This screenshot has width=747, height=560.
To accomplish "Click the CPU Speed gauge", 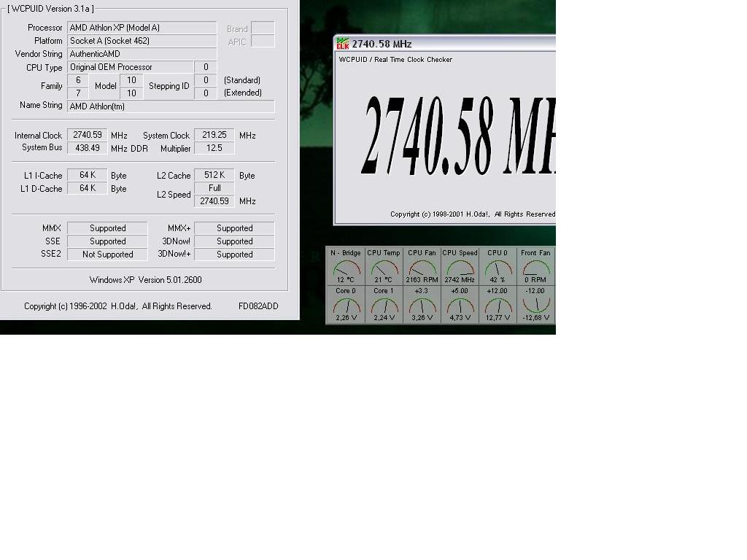I will (460, 266).
